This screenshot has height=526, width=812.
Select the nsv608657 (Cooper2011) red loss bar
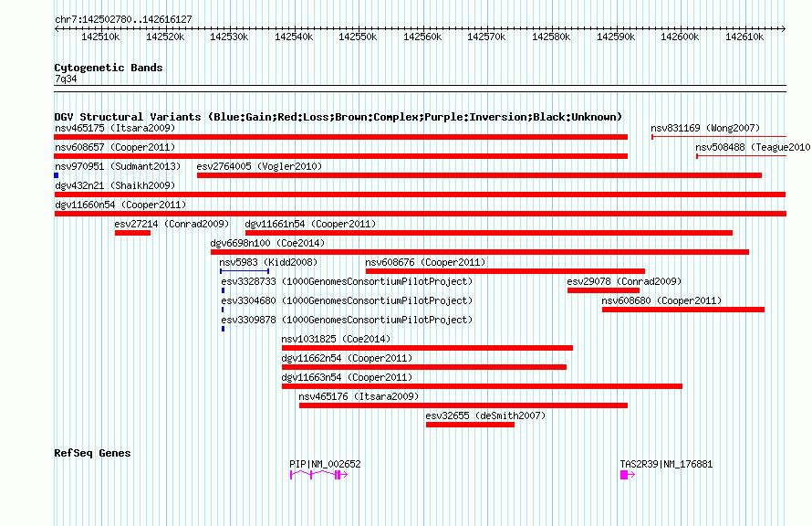[340, 156]
